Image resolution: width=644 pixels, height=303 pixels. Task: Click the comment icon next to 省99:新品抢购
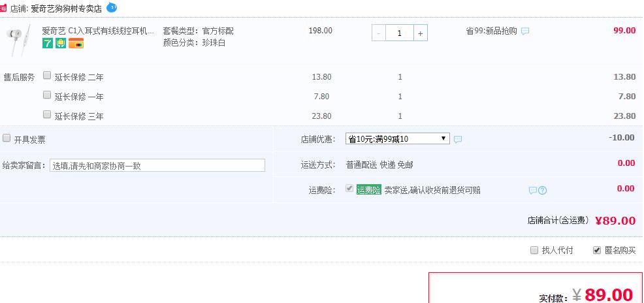pos(525,31)
